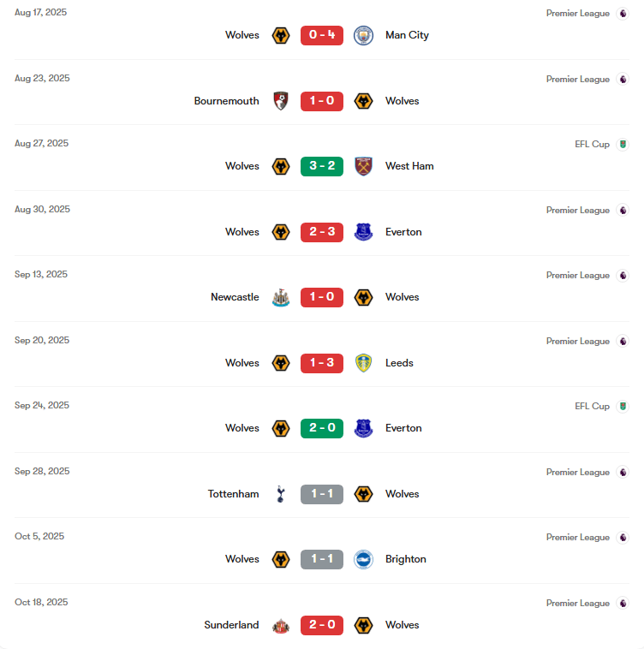Click the Tottenham club crest
Viewport: 644px width, 649px height.
280,494
